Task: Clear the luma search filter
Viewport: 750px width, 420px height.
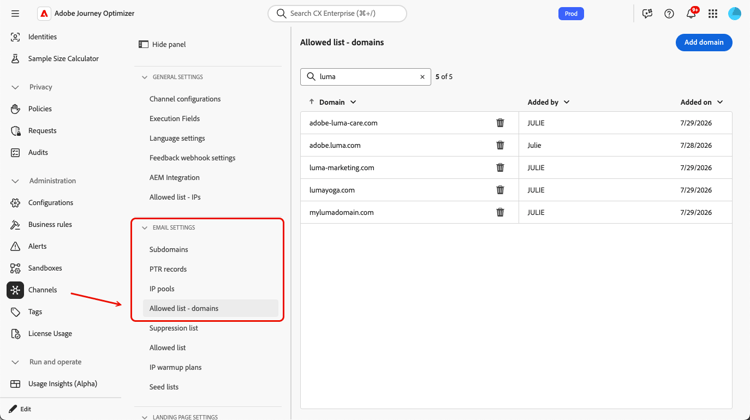Action: pos(422,77)
